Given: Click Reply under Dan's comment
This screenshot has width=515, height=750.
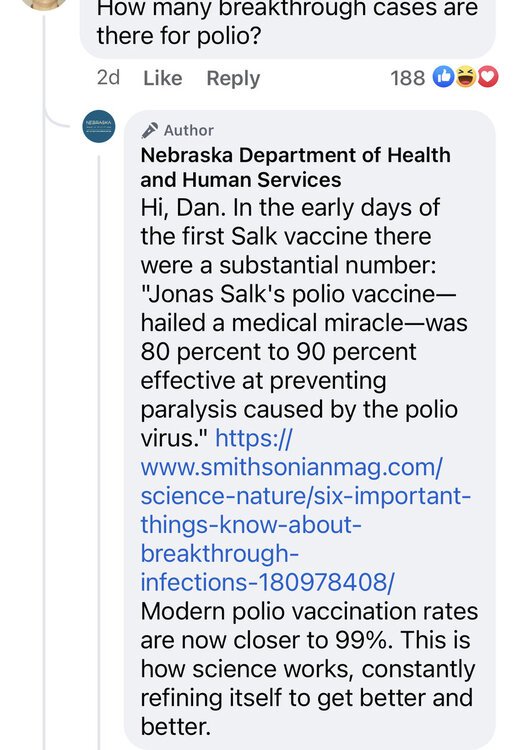Looking at the screenshot, I should point(233,78).
